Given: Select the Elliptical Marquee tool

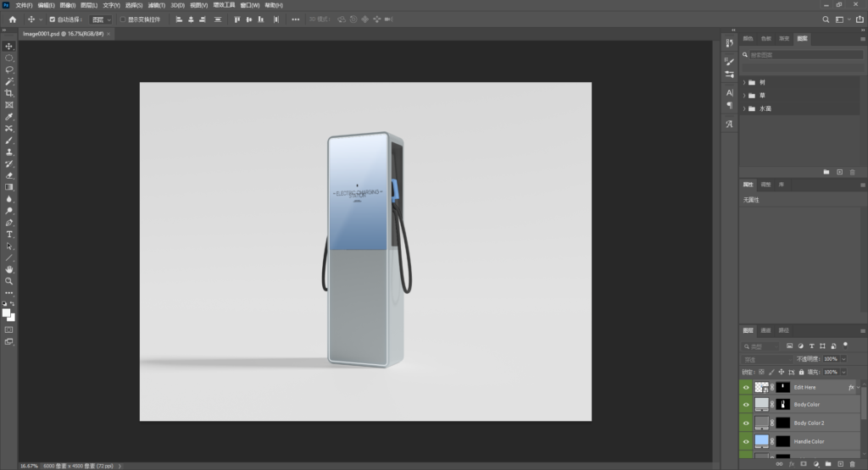Looking at the screenshot, I should (x=8, y=58).
